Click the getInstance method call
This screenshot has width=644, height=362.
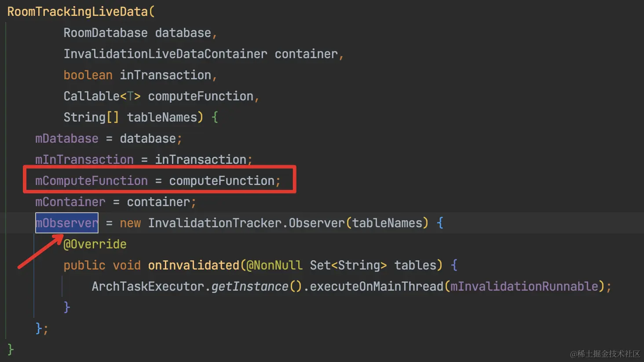coord(250,286)
